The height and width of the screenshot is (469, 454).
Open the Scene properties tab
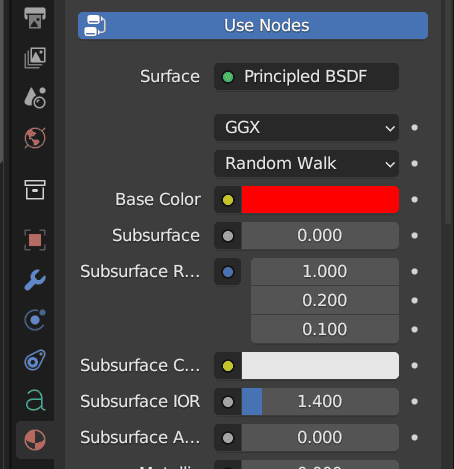click(x=35, y=98)
